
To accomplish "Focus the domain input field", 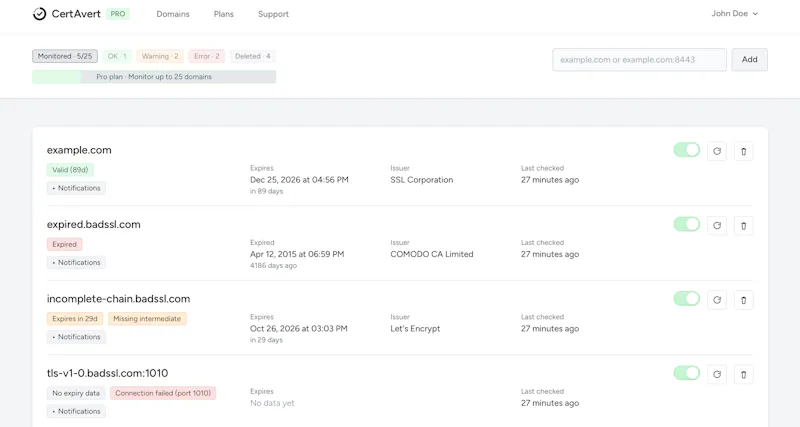I will pos(639,60).
